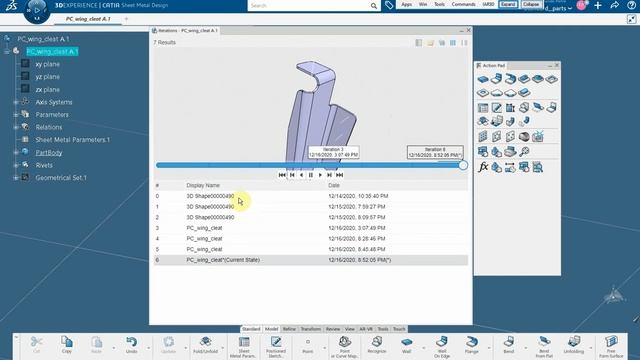Viewport: 640px width, 360px height.
Task: Click the iteration timeline slider handle
Action: point(463,165)
